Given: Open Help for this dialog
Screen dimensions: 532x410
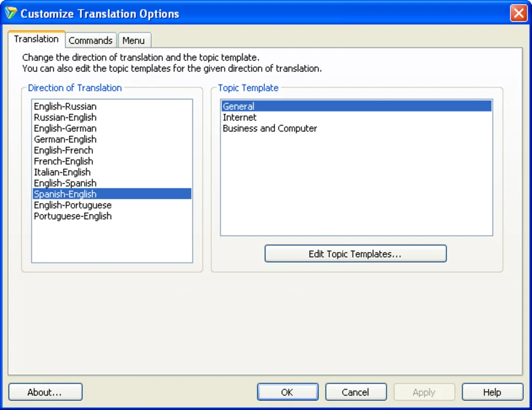Looking at the screenshot, I should pyautogui.click(x=492, y=392).
